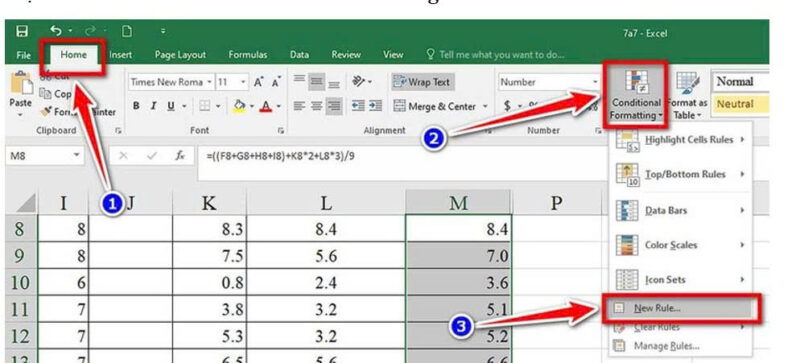
Task: Open the File tab
Action: click(23, 55)
